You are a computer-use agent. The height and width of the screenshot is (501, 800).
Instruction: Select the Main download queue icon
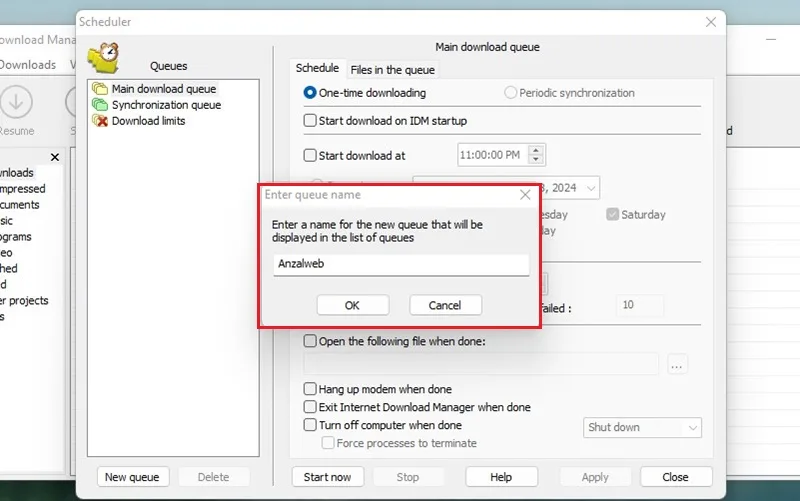[x=100, y=89]
